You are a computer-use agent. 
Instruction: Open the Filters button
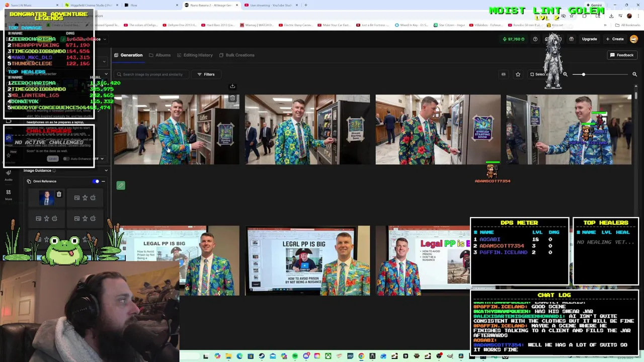pyautogui.click(x=206, y=74)
